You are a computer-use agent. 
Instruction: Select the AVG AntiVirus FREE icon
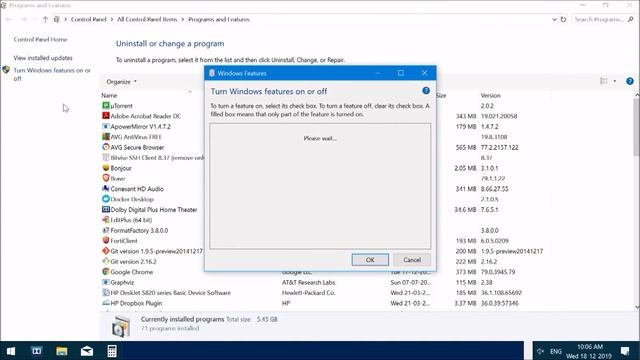pyautogui.click(x=106, y=137)
